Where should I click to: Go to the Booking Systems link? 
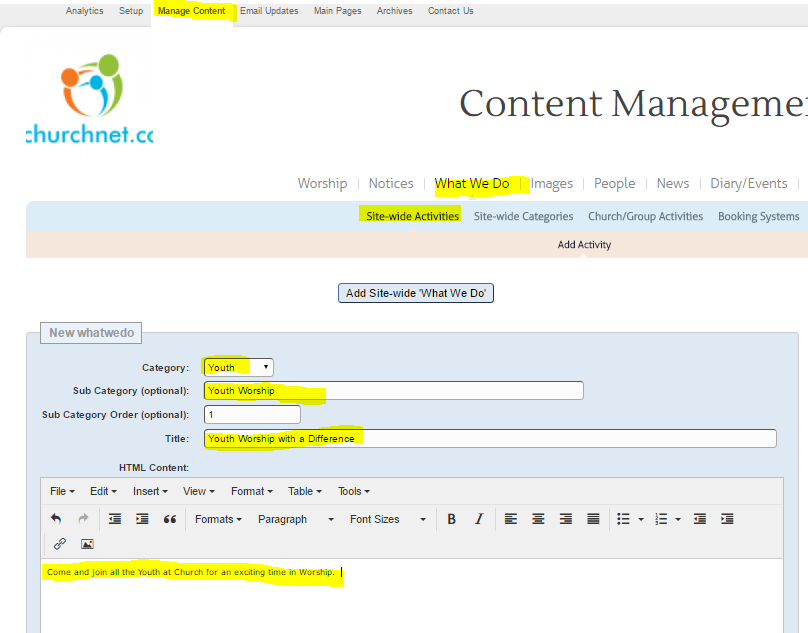758,216
